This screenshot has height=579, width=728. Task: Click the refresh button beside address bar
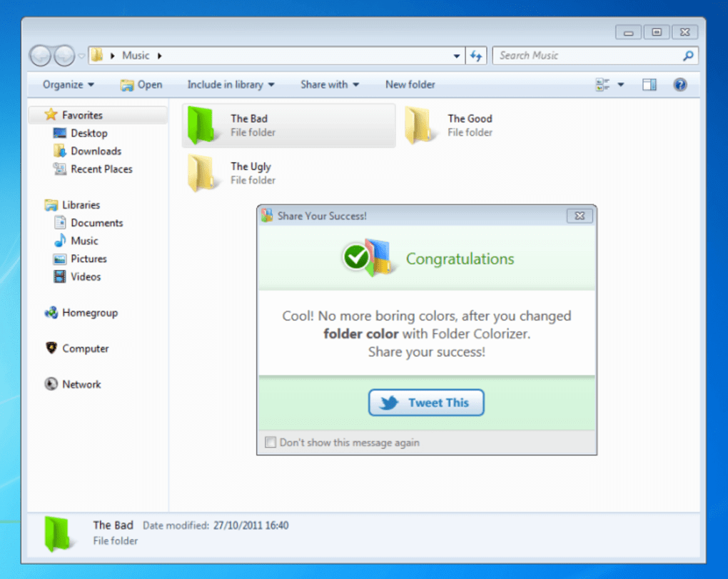click(476, 56)
